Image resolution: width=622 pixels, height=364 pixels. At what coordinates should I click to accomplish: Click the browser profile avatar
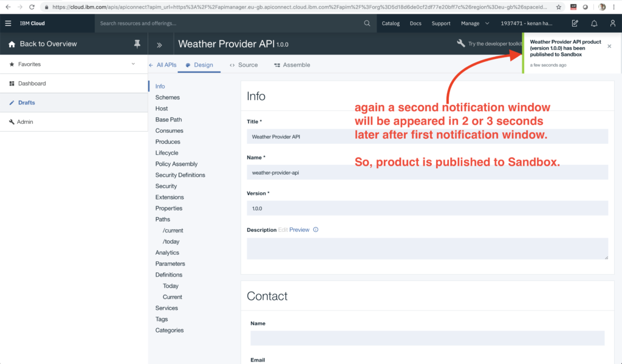coord(602,7)
